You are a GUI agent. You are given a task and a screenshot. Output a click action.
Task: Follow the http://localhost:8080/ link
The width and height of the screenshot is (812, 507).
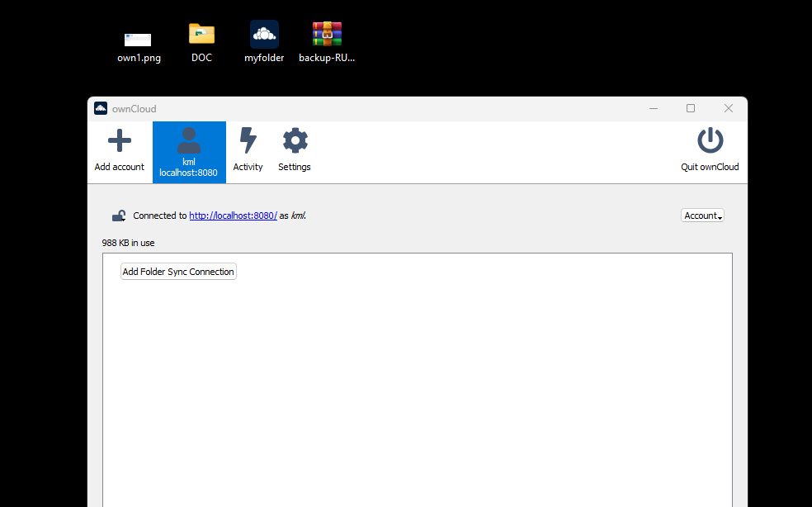[233, 215]
